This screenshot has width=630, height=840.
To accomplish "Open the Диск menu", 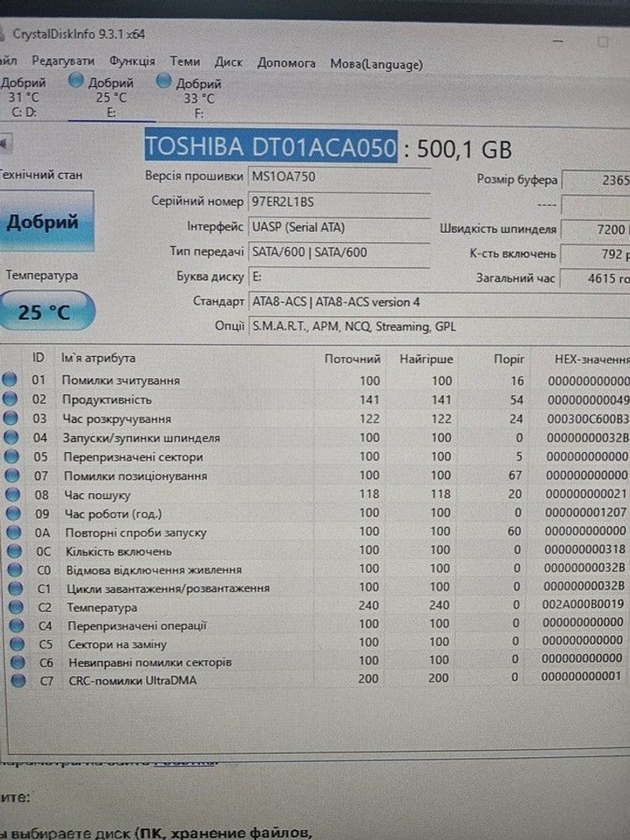I will (229, 62).
